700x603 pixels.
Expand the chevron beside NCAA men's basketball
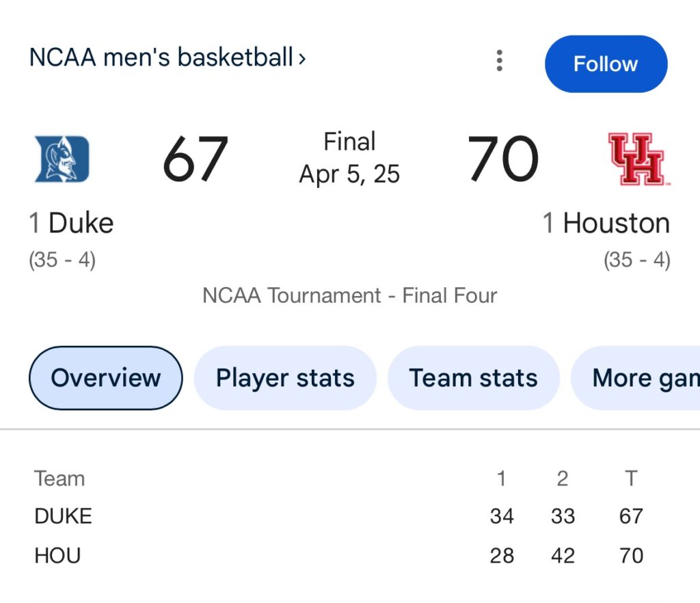pyautogui.click(x=302, y=58)
